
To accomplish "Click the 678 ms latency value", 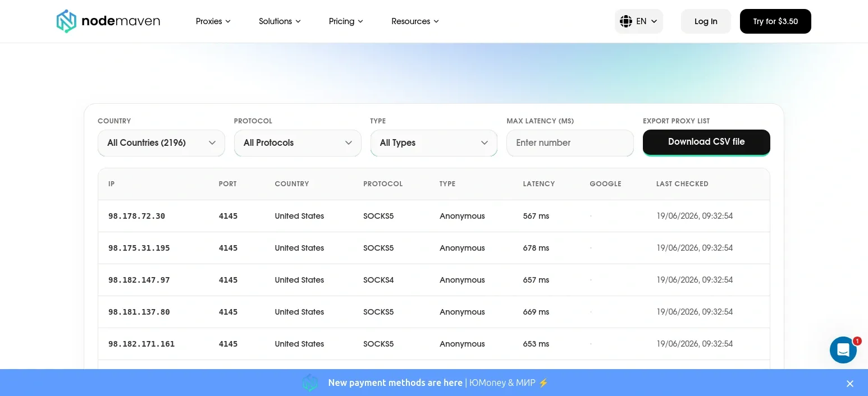I will [x=536, y=248].
